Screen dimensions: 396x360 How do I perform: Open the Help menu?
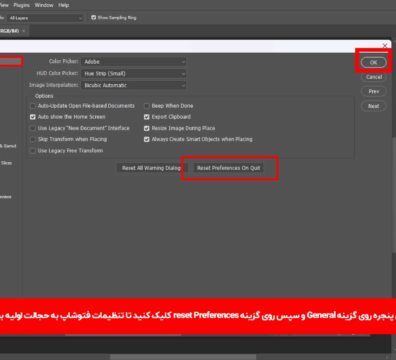click(64, 5)
